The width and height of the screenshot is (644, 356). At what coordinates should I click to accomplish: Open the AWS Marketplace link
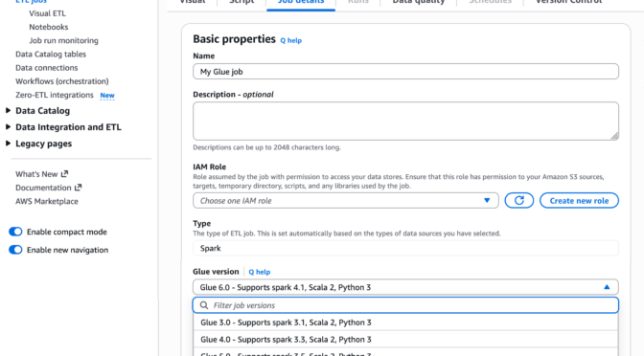click(x=47, y=201)
